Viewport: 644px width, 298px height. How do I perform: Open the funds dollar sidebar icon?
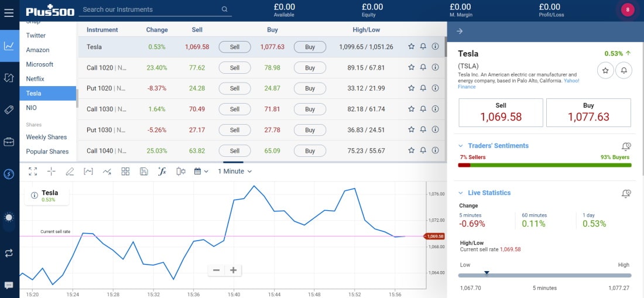click(x=9, y=174)
